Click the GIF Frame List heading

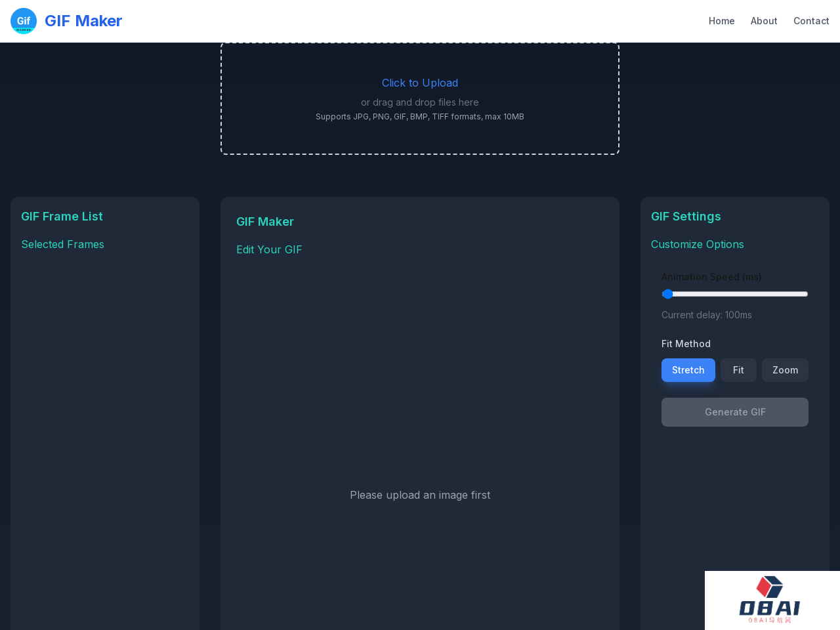point(62,216)
